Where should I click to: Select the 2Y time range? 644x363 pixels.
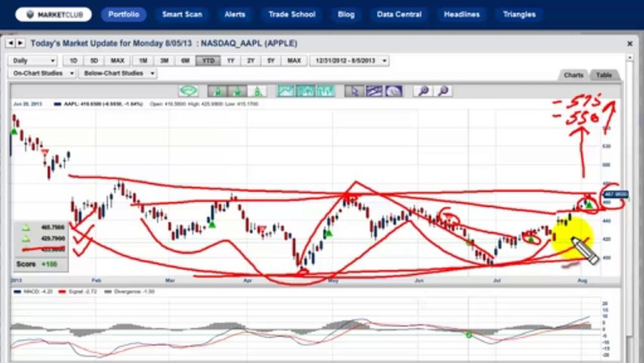pyautogui.click(x=251, y=60)
